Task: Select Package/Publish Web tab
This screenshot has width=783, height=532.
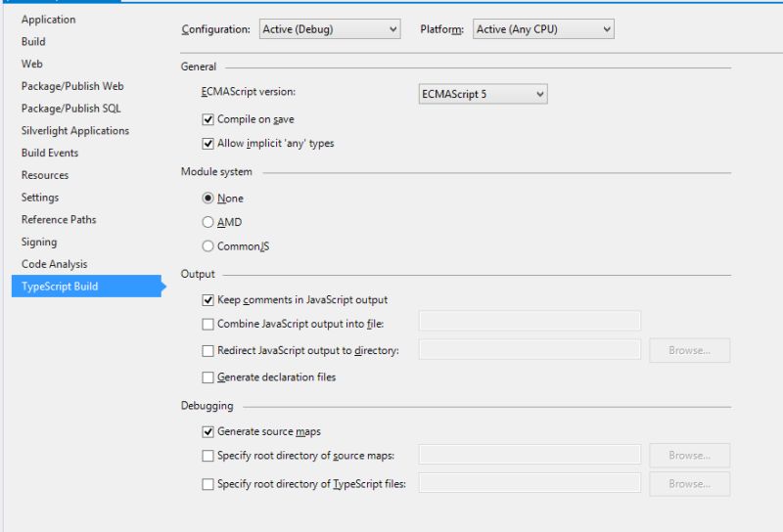Action: click(x=72, y=86)
